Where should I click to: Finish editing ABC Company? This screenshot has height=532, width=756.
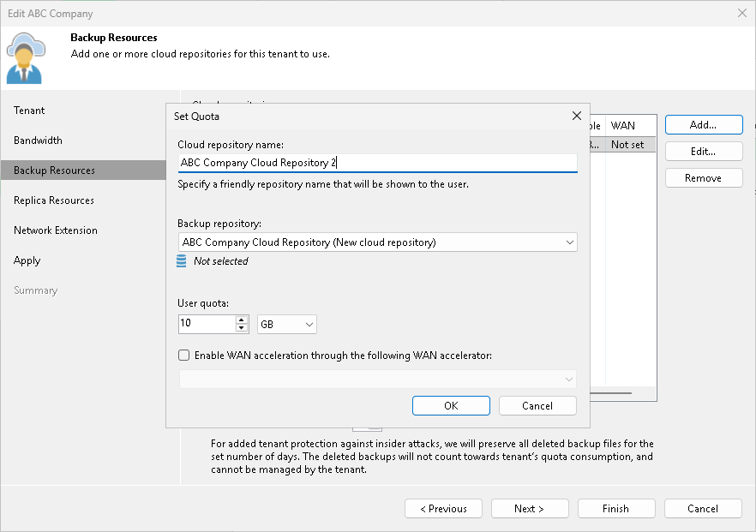[616, 508]
